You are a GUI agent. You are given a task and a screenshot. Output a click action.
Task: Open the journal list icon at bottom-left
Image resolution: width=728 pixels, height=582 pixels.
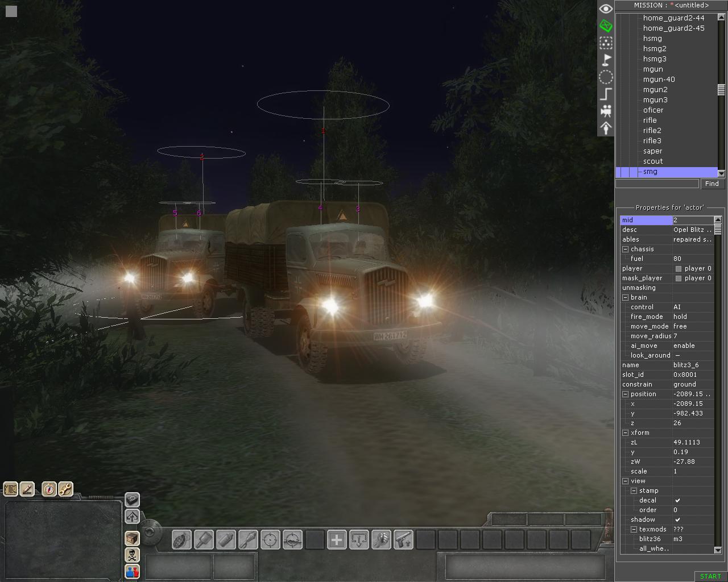[x=11, y=489]
